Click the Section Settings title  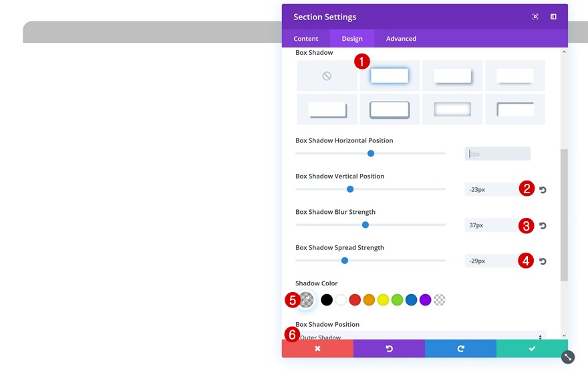point(325,17)
